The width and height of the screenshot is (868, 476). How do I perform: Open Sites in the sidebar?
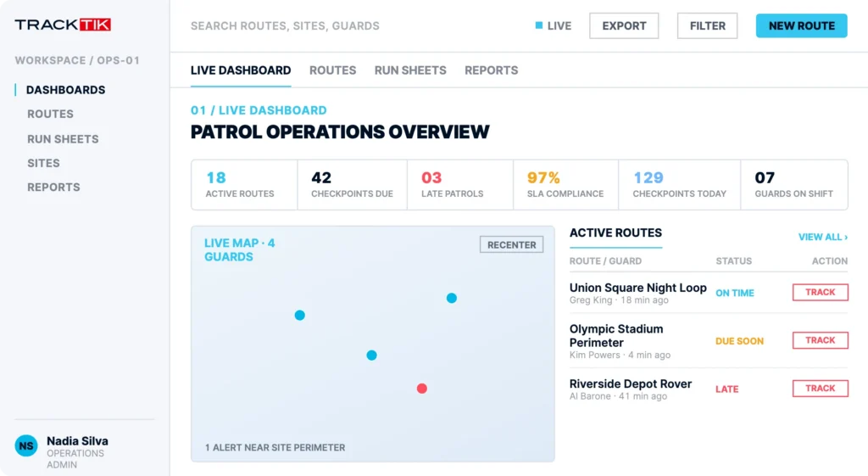(44, 163)
